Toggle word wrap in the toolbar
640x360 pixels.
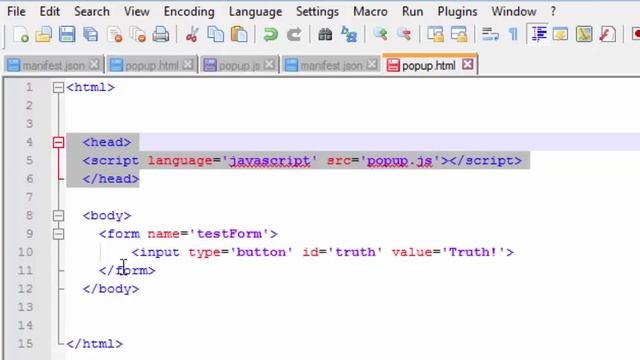point(490,35)
